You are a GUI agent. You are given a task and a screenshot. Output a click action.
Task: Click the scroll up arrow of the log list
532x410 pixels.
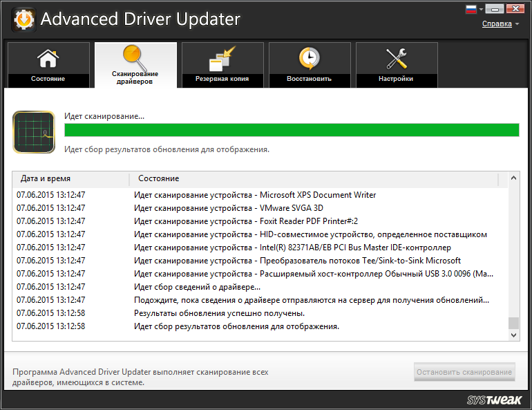click(513, 178)
